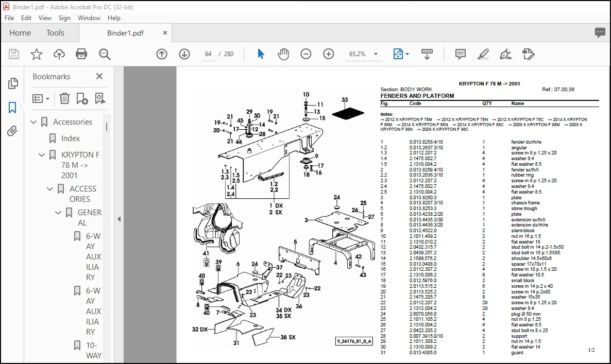Delete selected bookmark trash icon
611x364 pixels.
point(64,98)
